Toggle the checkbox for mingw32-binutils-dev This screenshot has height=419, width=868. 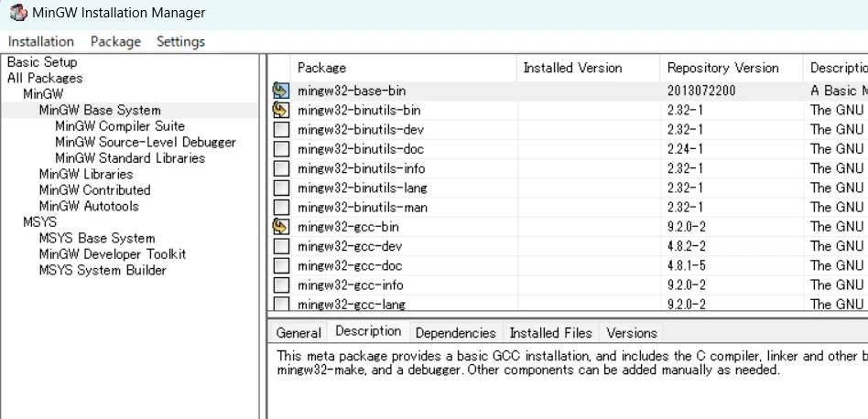point(281,130)
